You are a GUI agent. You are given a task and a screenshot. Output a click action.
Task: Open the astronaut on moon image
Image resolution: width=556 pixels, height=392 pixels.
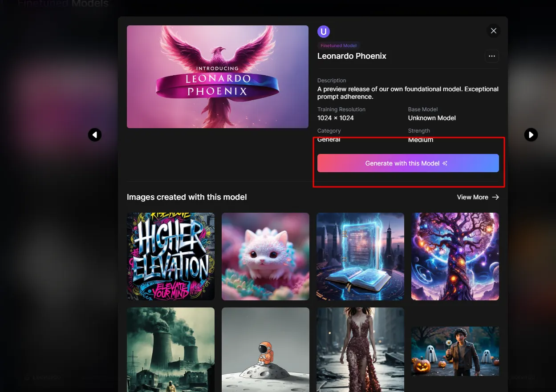click(265, 350)
